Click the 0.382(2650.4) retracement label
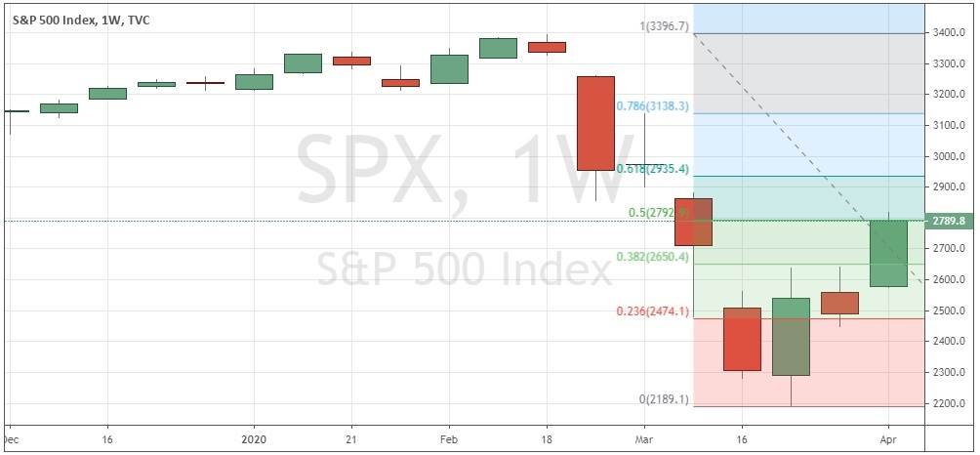Screen dimensions: 980x455 [x=652, y=257]
